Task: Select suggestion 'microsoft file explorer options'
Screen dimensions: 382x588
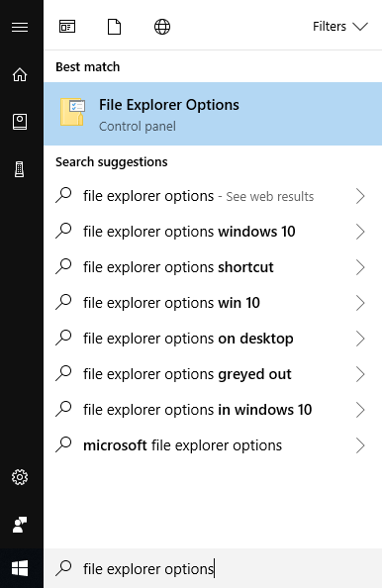Action: coord(213,445)
